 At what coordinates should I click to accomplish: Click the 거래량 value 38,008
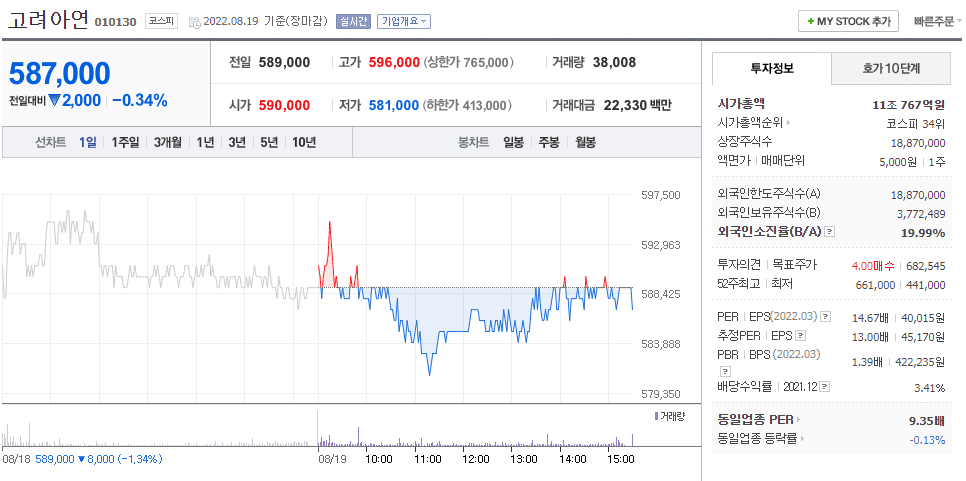614,62
